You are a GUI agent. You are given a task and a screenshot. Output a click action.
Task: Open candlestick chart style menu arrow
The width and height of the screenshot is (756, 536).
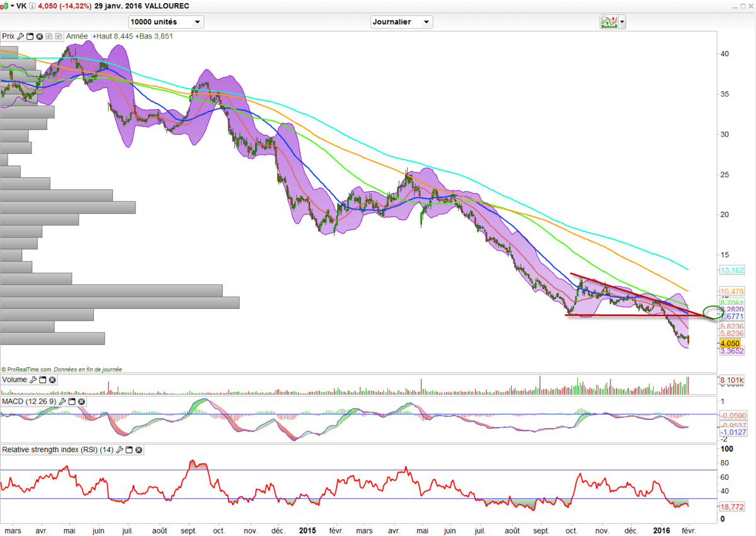pos(13,6)
